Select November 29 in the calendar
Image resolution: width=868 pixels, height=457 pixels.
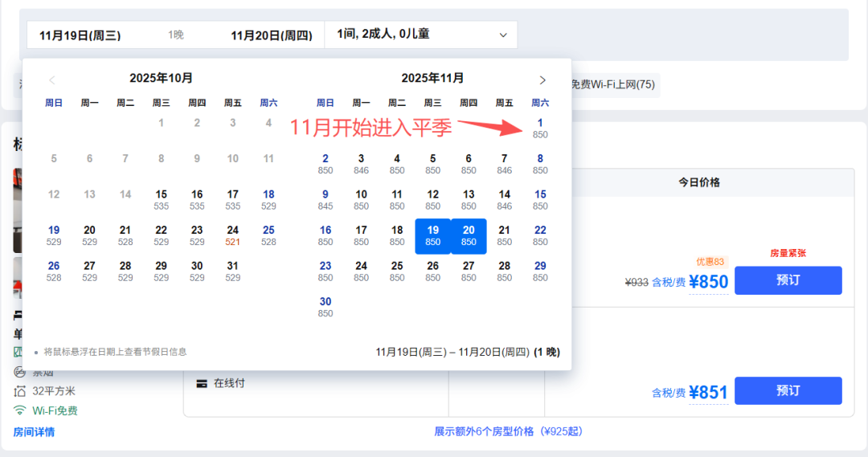pos(540,271)
